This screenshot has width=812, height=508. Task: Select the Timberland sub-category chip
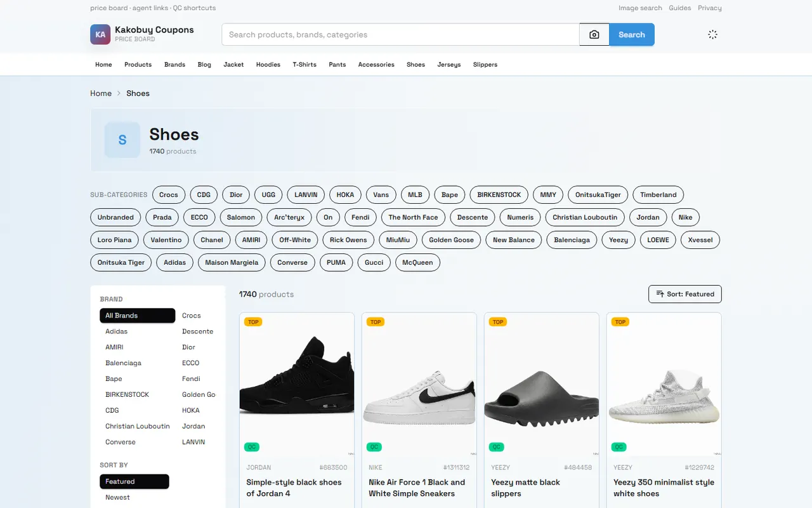point(658,195)
